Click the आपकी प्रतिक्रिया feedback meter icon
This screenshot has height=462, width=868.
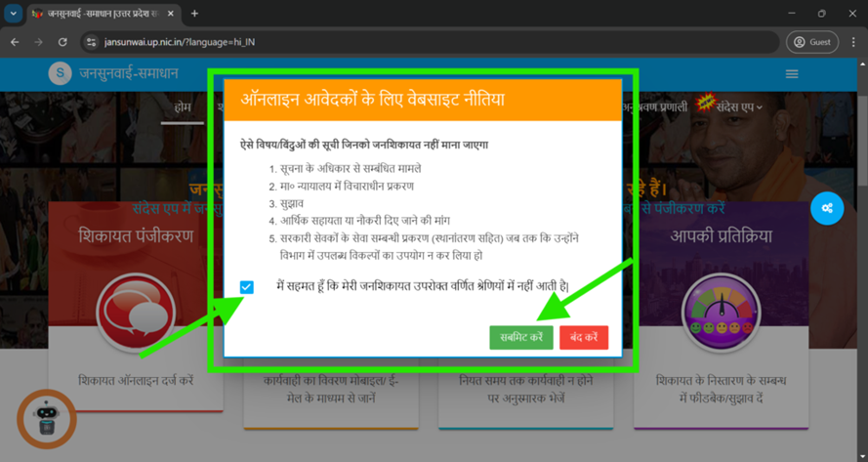(722, 311)
